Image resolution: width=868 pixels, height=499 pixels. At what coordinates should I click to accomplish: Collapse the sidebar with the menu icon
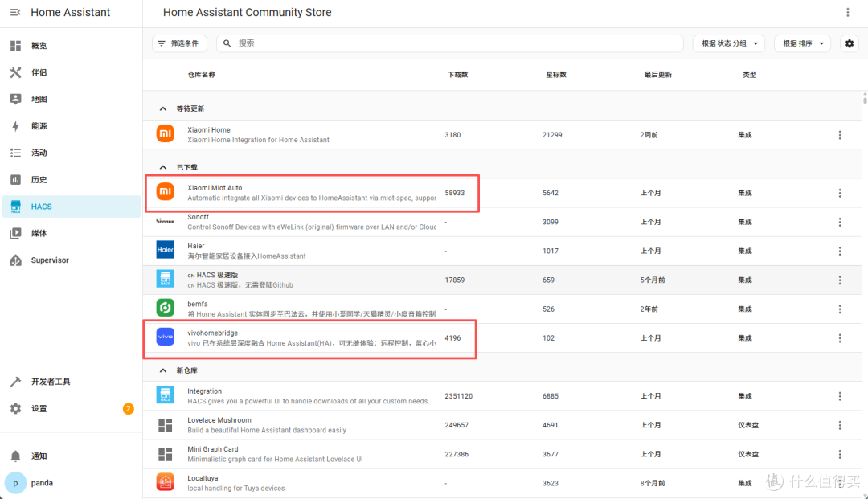click(15, 12)
